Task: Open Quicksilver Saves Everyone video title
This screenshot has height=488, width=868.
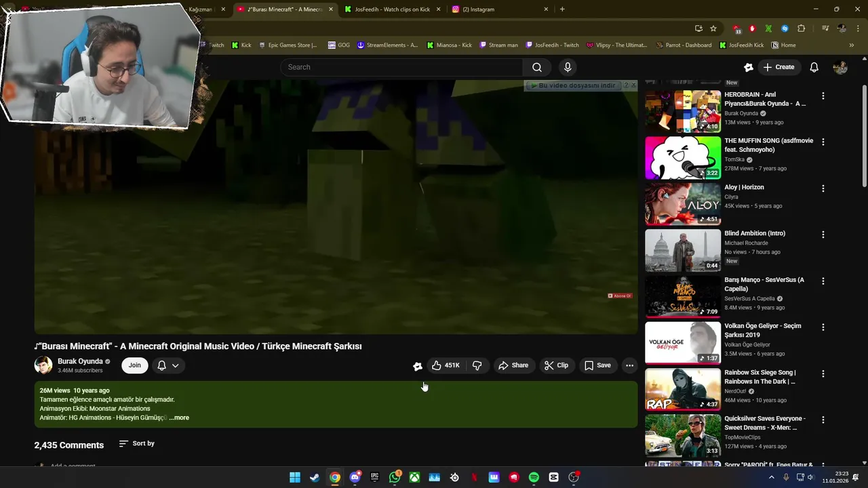Action: click(x=765, y=423)
